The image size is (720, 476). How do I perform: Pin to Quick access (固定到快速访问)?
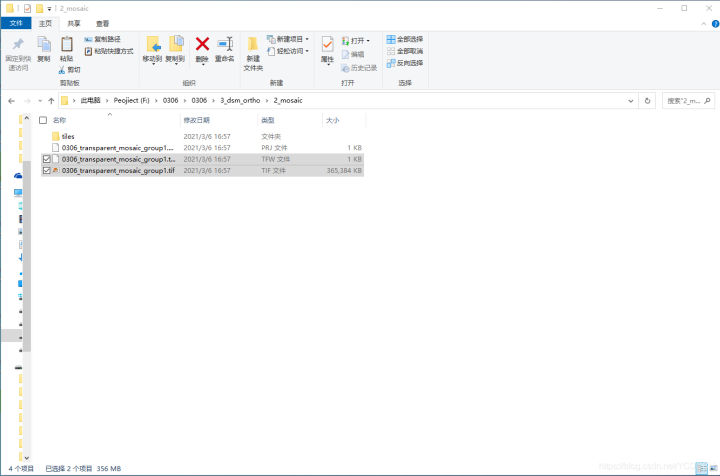point(18,53)
